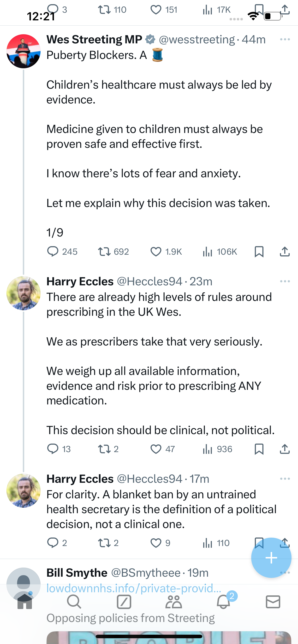Open the Messages envelope tab
This screenshot has height=644, width=298.
point(273,602)
